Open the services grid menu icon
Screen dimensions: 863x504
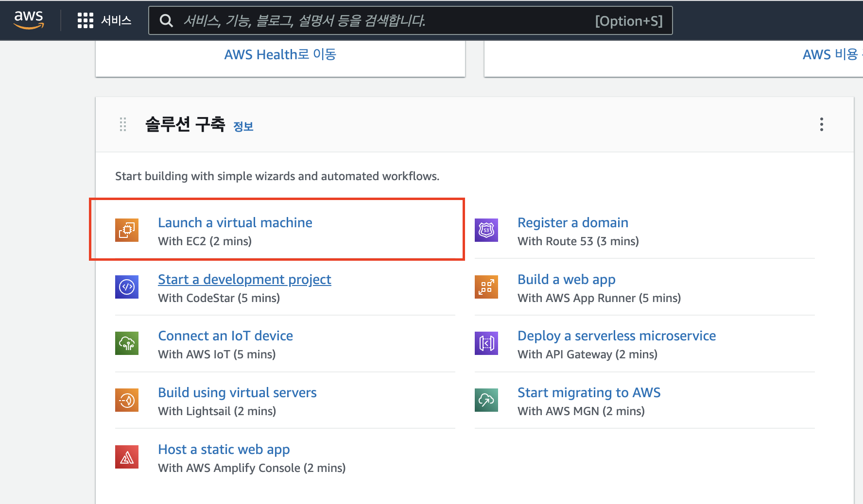pos(85,20)
